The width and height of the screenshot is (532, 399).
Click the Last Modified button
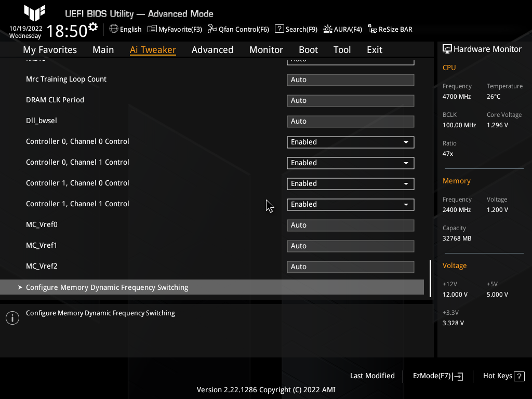(372, 376)
